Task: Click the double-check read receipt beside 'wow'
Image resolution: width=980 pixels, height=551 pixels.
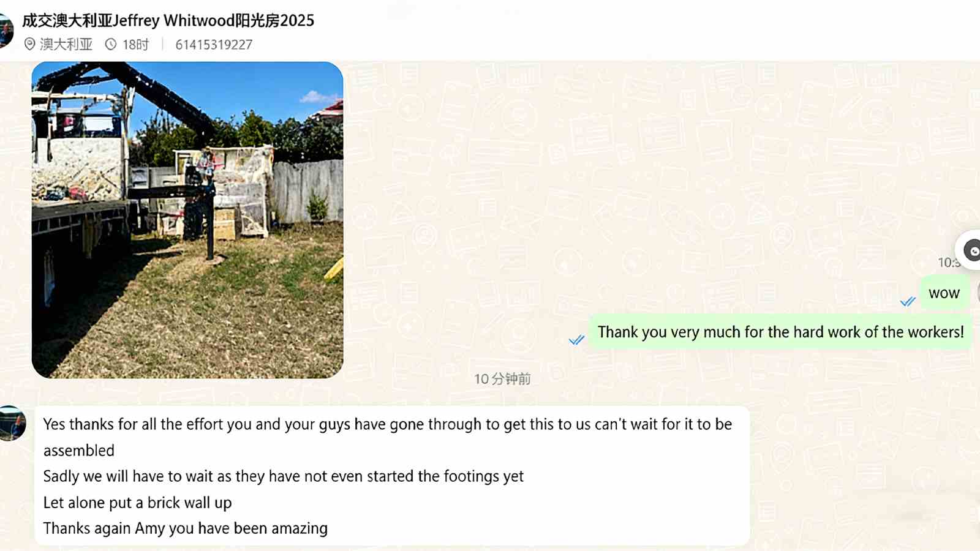Action: click(908, 301)
